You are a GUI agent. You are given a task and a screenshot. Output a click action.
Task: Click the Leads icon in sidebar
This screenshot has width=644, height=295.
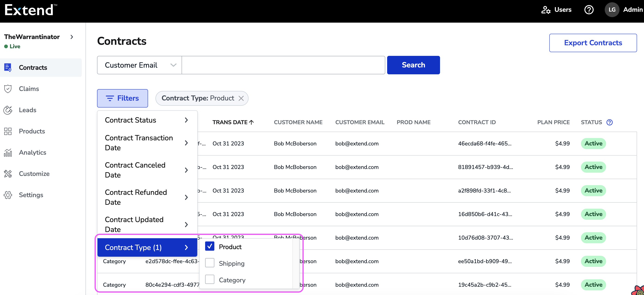coord(8,110)
